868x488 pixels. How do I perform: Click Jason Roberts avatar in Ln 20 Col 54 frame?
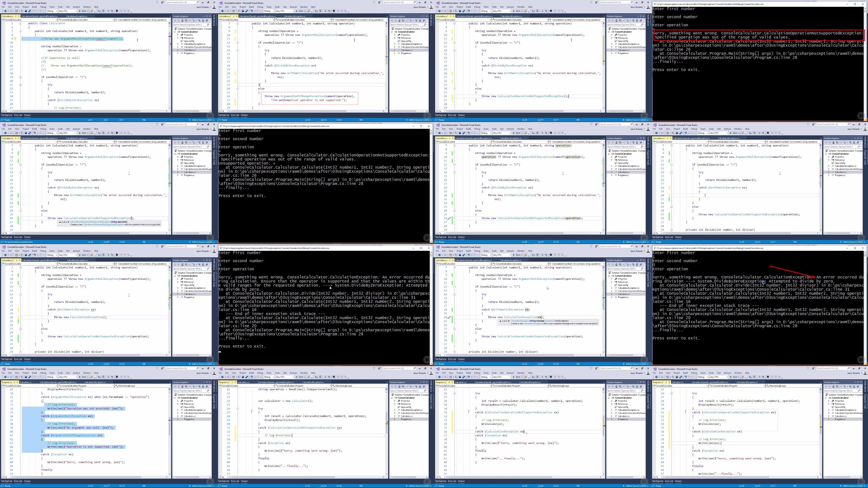pos(648,251)
